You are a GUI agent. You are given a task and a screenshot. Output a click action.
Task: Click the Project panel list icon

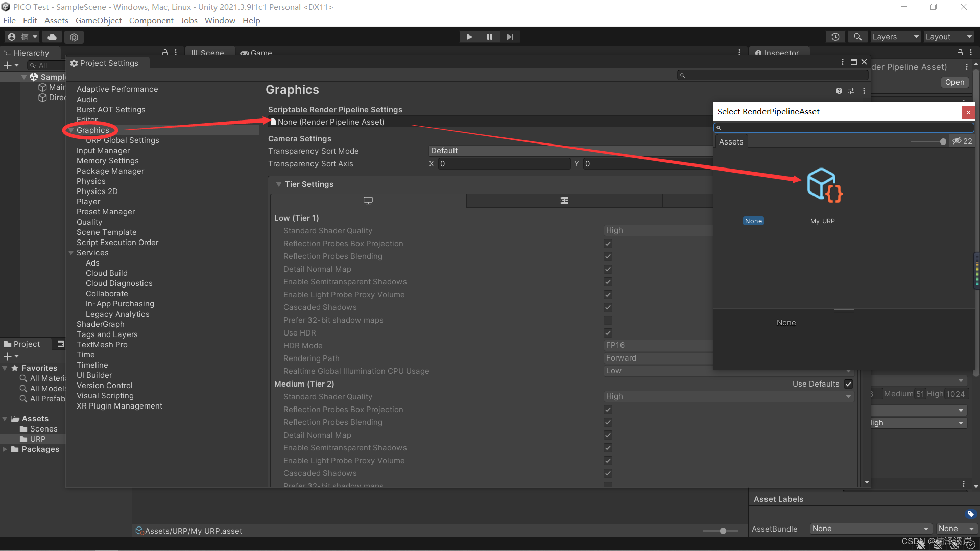click(60, 344)
